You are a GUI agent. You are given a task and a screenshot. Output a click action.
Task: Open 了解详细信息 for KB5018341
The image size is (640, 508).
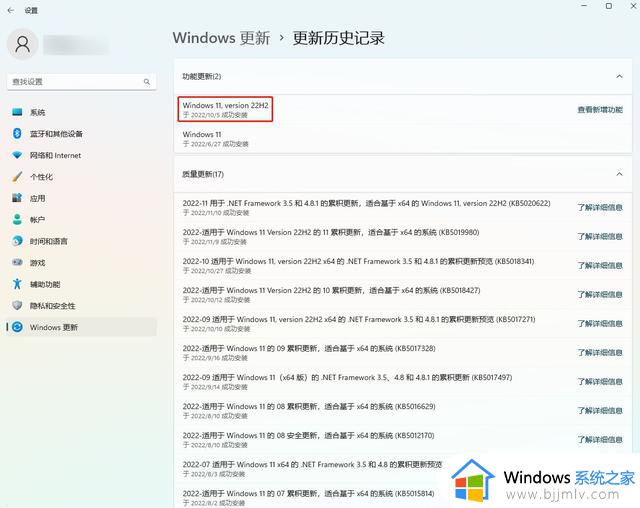600,266
